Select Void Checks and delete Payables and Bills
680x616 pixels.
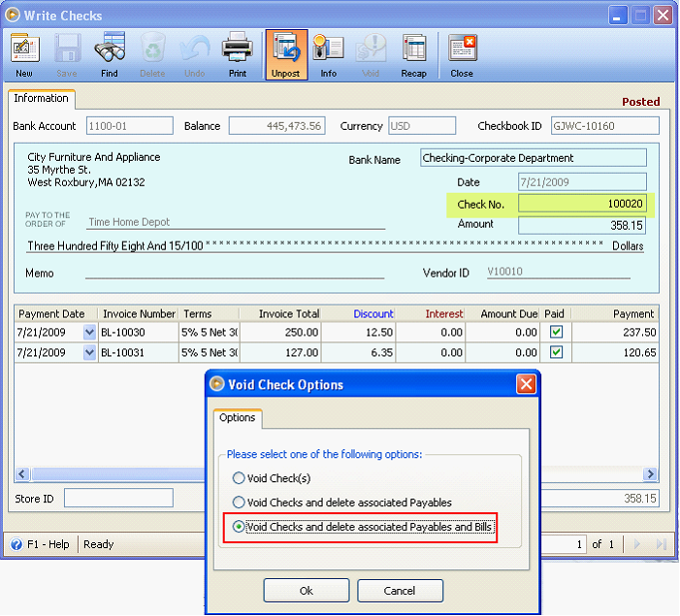click(x=239, y=527)
